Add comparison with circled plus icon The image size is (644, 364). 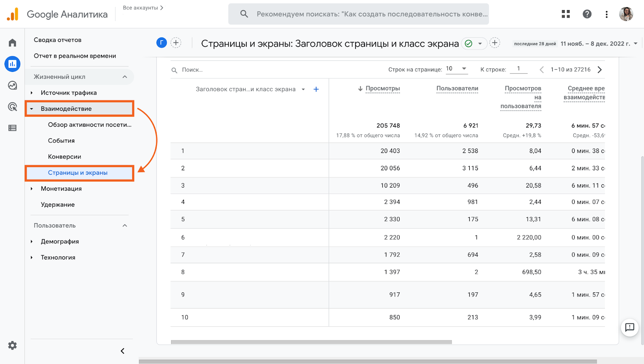click(176, 43)
